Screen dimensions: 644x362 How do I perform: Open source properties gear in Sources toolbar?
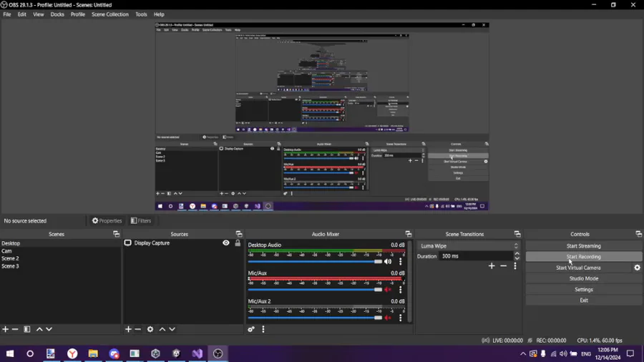click(150, 329)
